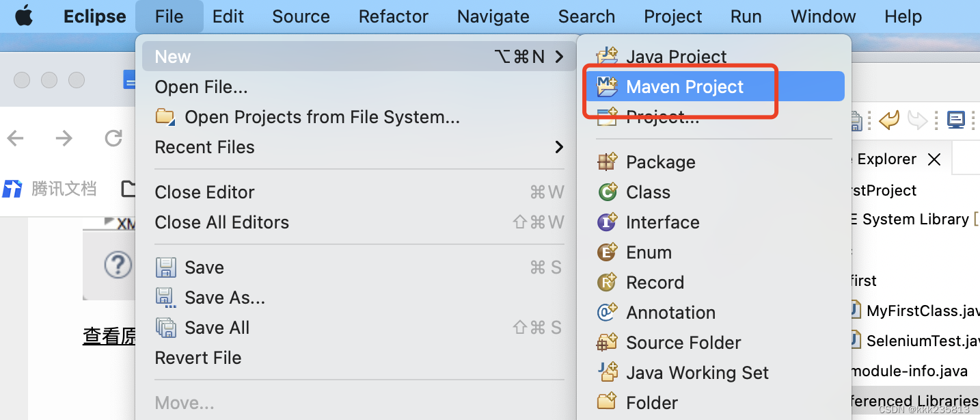Click the purple Interface icon

point(607,222)
